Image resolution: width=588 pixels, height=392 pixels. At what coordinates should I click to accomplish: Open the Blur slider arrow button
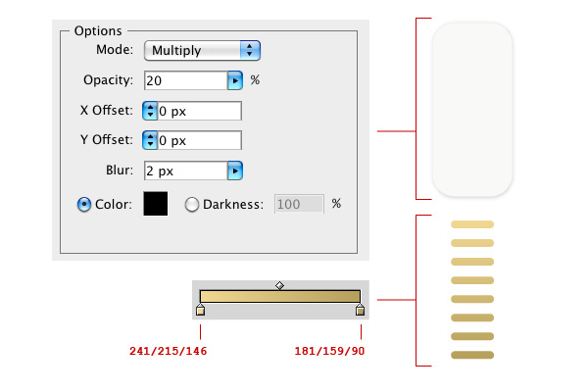tap(235, 171)
